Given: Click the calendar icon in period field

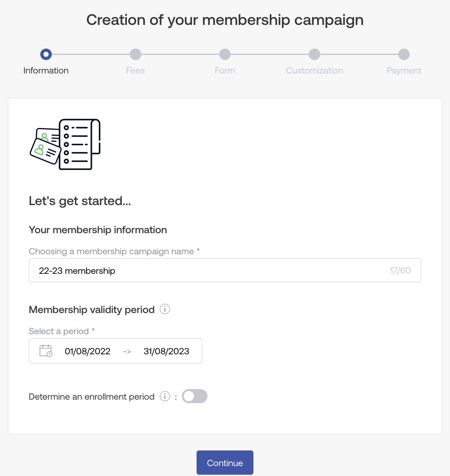Looking at the screenshot, I should click(46, 351).
